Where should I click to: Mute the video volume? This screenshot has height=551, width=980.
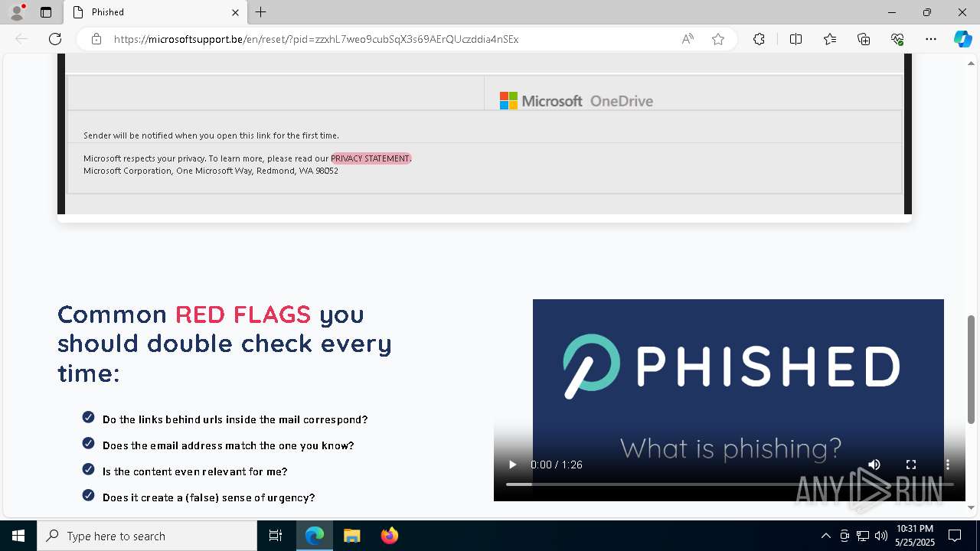[x=874, y=465]
